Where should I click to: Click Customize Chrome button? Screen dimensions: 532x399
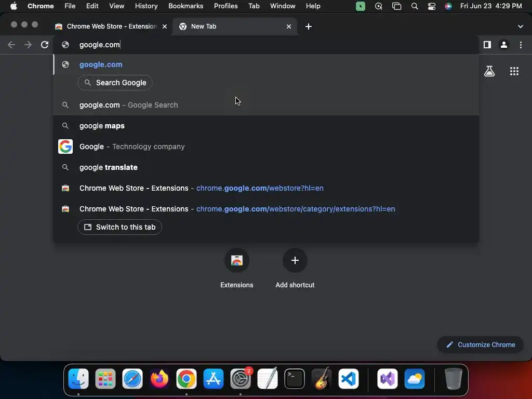pyautogui.click(x=481, y=345)
